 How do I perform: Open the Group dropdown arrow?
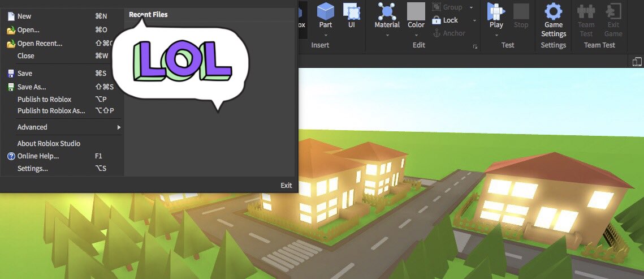pyautogui.click(x=471, y=7)
